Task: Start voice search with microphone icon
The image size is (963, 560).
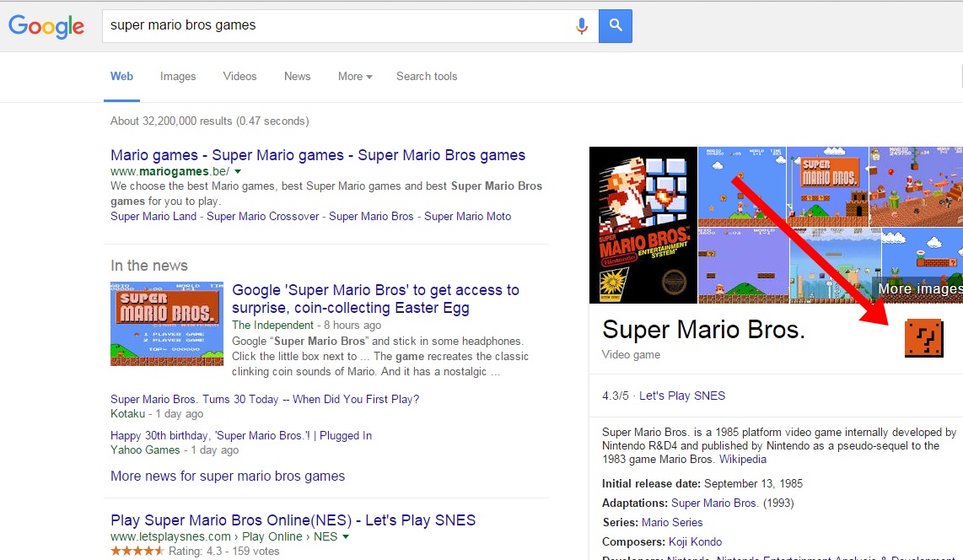Action: (582, 26)
